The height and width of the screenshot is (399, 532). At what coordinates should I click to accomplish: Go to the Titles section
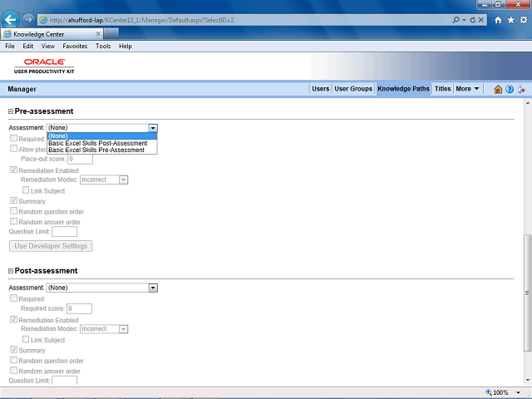442,89
